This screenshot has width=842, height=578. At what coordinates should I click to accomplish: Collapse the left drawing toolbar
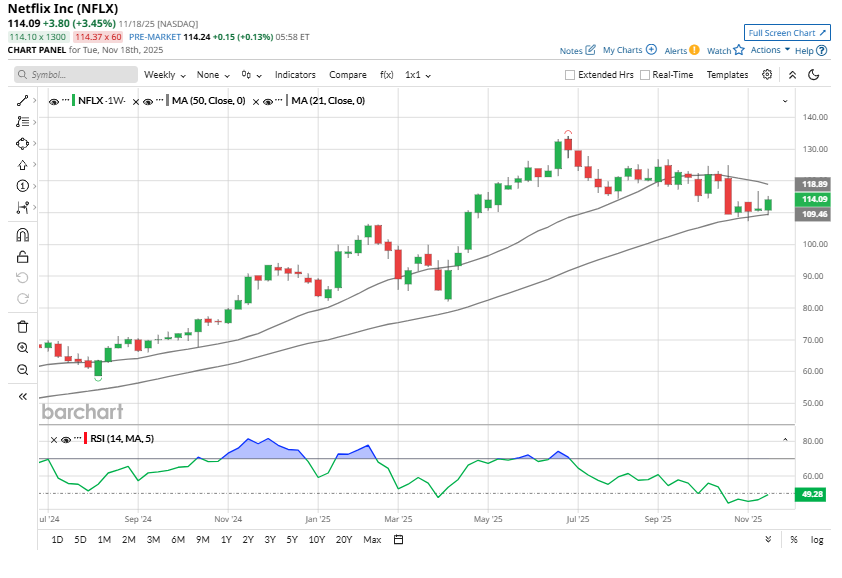(x=22, y=396)
